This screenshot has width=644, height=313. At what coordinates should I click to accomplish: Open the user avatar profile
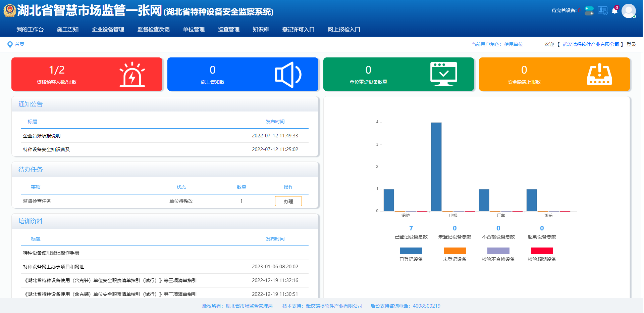click(x=629, y=11)
